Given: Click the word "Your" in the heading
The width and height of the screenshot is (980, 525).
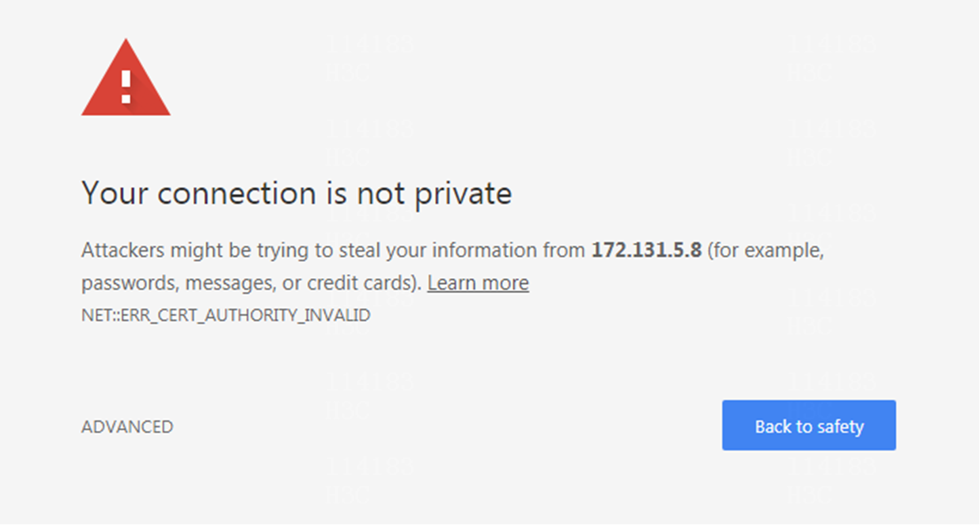Looking at the screenshot, I should [115, 193].
